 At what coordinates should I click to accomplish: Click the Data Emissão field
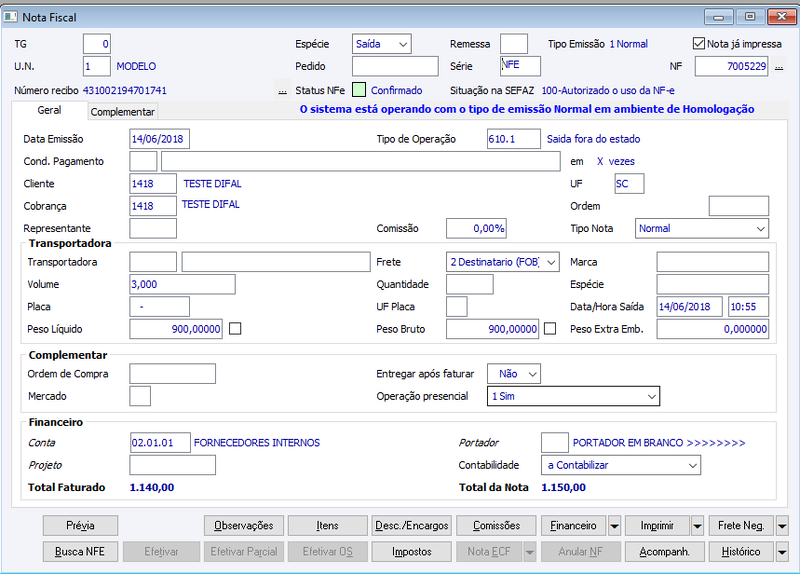[x=160, y=139]
